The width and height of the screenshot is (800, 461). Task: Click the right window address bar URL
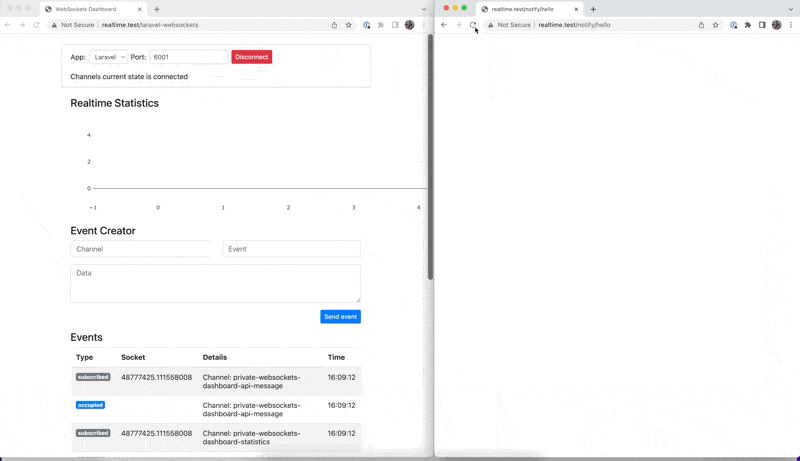point(574,25)
